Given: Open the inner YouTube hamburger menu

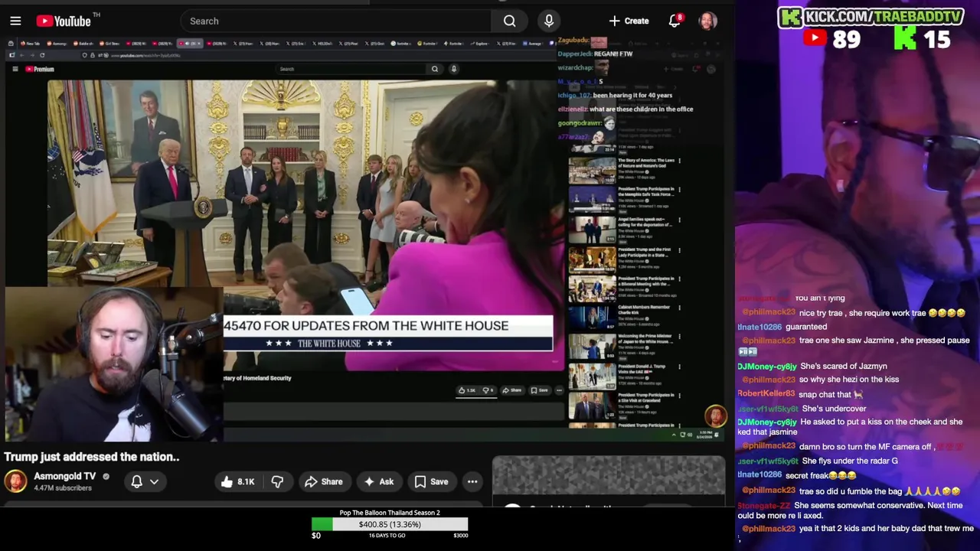Looking at the screenshot, I should [15, 69].
